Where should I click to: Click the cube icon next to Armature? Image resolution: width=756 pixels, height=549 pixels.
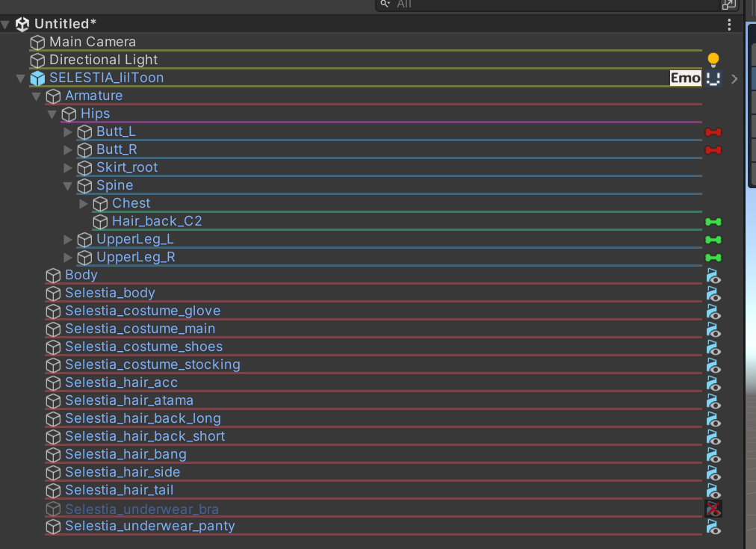tap(53, 96)
